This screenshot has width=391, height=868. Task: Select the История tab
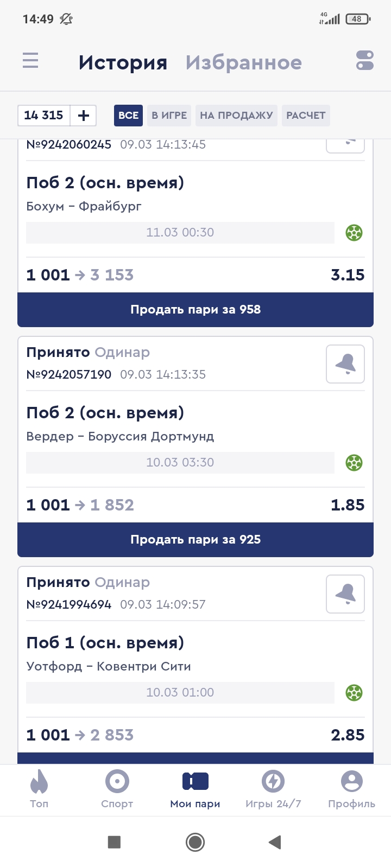(123, 63)
